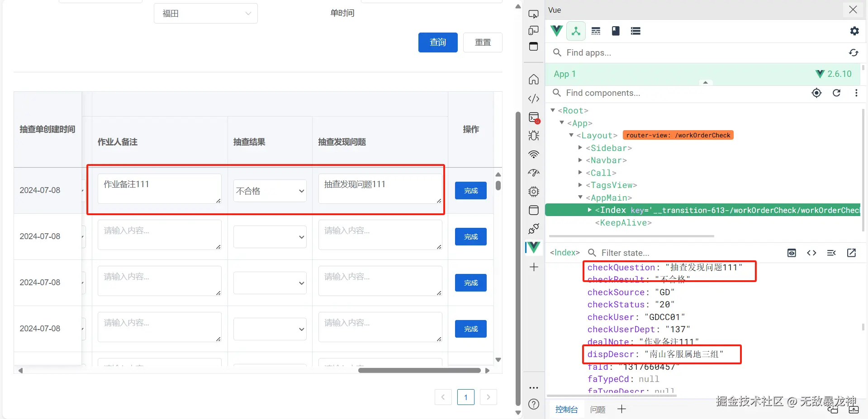Open the Network panel wifi icon
868x419 pixels.
(x=534, y=155)
